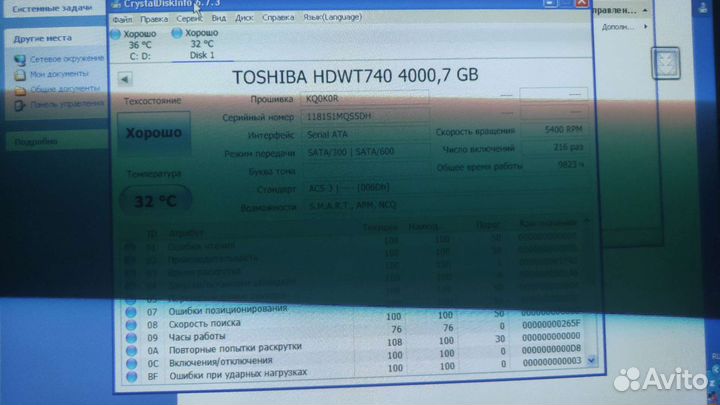Click the SATA/300 | SATA/600 transfer mode field

point(365,152)
